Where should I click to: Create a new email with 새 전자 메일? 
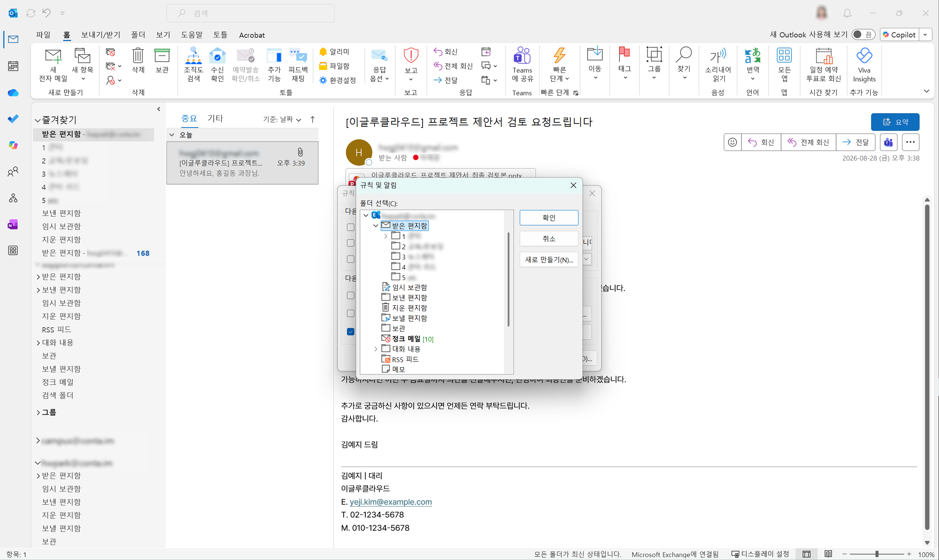[53, 65]
